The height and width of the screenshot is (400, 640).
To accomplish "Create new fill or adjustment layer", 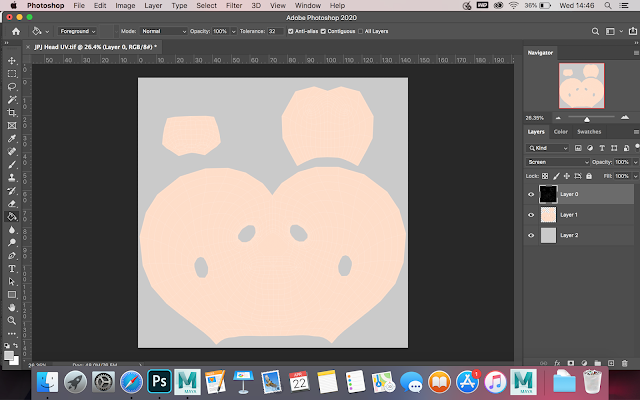I will (x=584, y=363).
